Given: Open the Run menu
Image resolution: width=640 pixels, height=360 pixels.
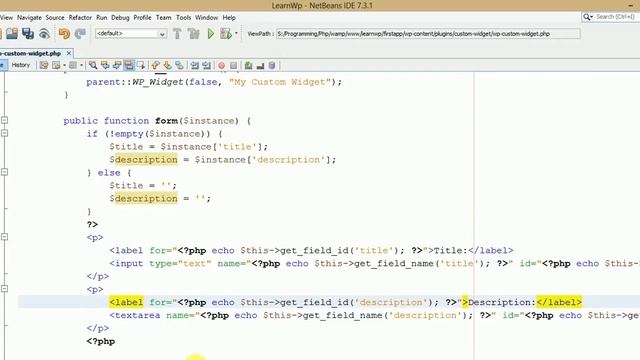Looking at the screenshot, I should click(101, 18).
